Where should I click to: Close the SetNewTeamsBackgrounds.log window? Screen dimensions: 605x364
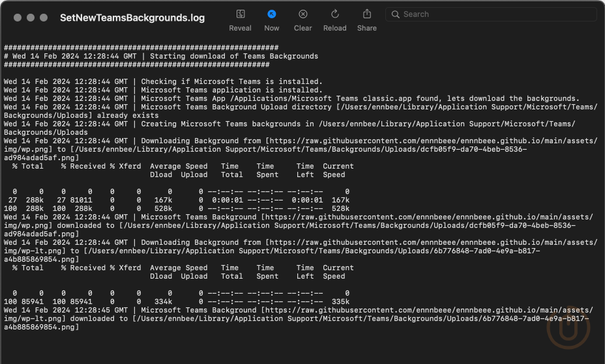tap(17, 18)
